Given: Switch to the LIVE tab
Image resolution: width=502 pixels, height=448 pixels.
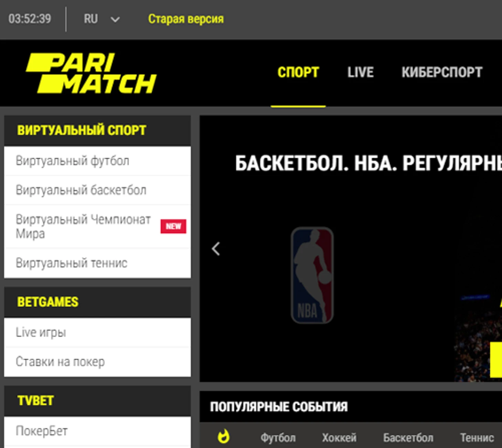Looking at the screenshot, I should click(360, 72).
